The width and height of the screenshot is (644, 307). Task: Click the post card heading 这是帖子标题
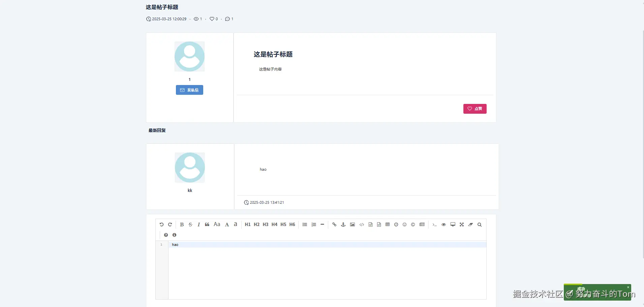point(273,54)
